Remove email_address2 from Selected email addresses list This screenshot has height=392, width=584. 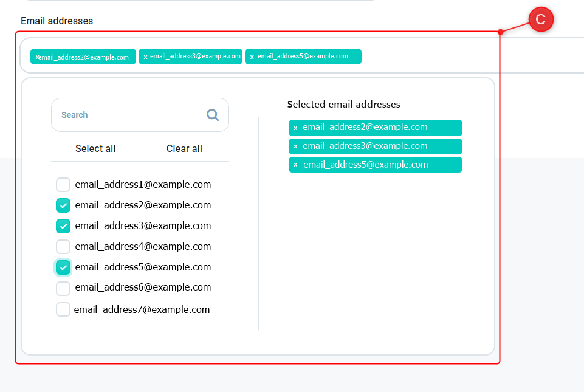tap(295, 128)
